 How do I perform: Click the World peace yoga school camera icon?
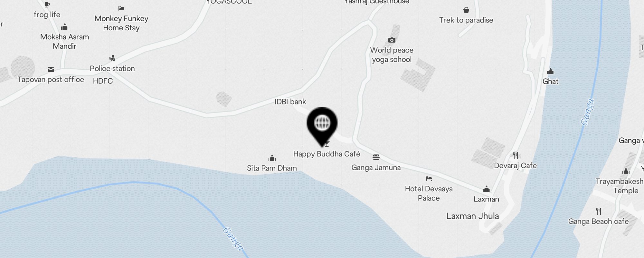(392, 40)
